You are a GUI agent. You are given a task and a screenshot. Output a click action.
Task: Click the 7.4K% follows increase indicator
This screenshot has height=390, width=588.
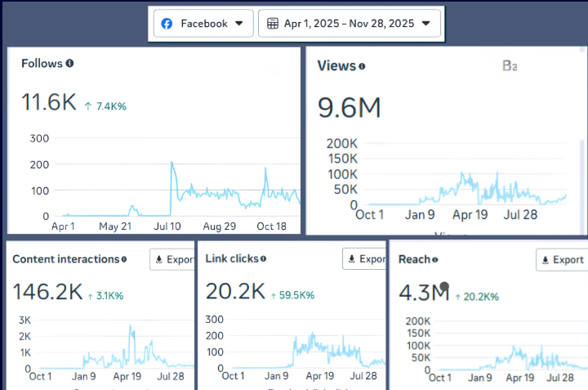[105, 106]
